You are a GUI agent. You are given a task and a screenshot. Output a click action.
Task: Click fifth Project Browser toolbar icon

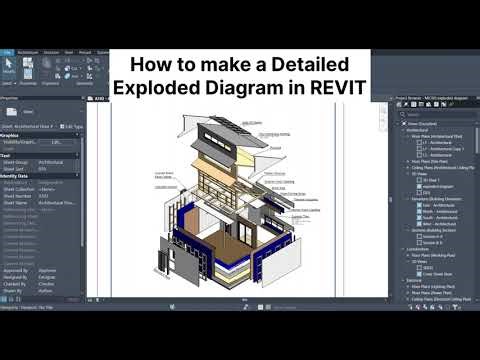click(x=429, y=104)
